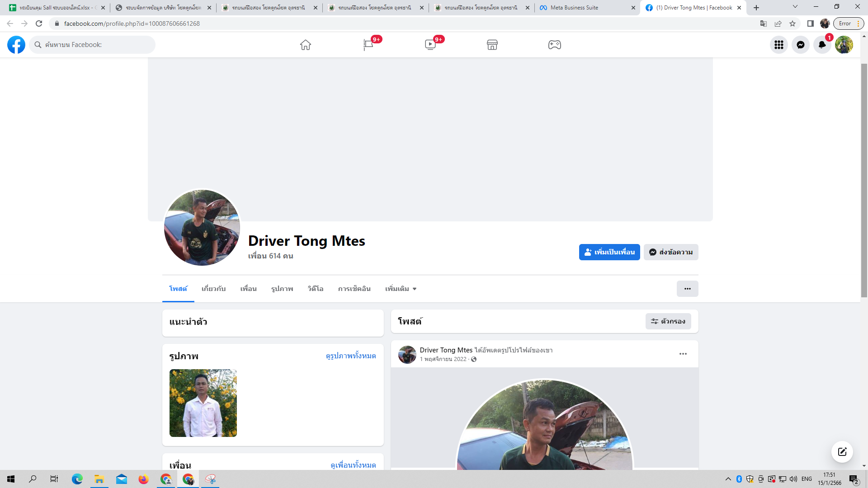Open Marketplace storefront icon
Image resolution: width=868 pixels, height=488 pixels.
click(492, 45)
